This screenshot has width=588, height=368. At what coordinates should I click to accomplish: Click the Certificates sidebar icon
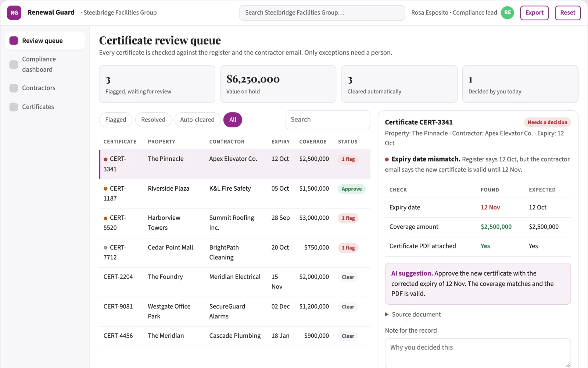(14, 107)
